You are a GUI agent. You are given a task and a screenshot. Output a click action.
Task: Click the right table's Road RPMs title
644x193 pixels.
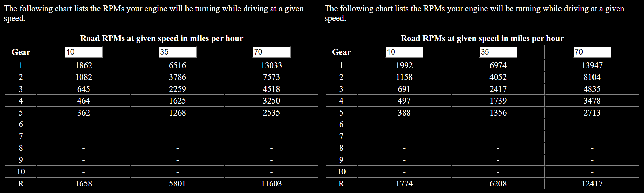point(482,38)
